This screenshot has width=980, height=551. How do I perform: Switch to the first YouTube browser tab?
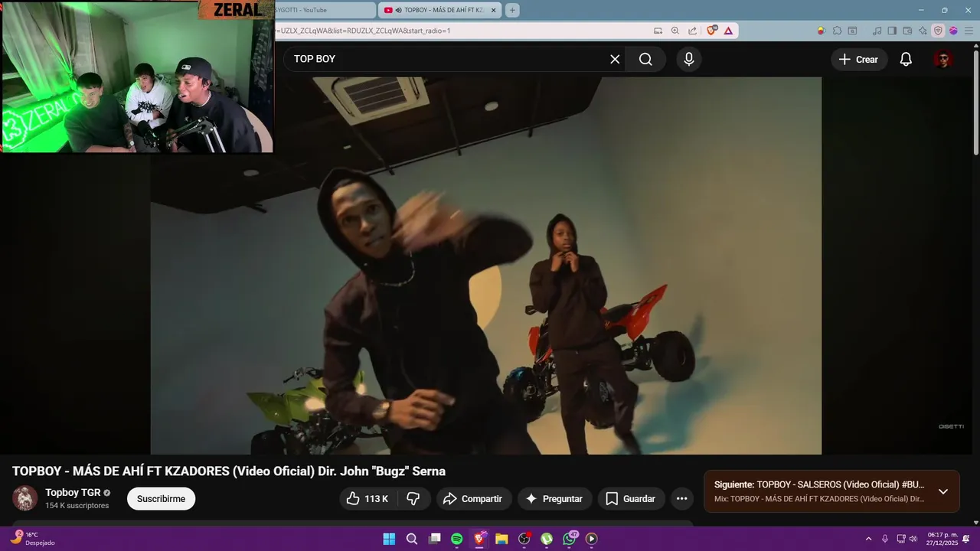325,10
